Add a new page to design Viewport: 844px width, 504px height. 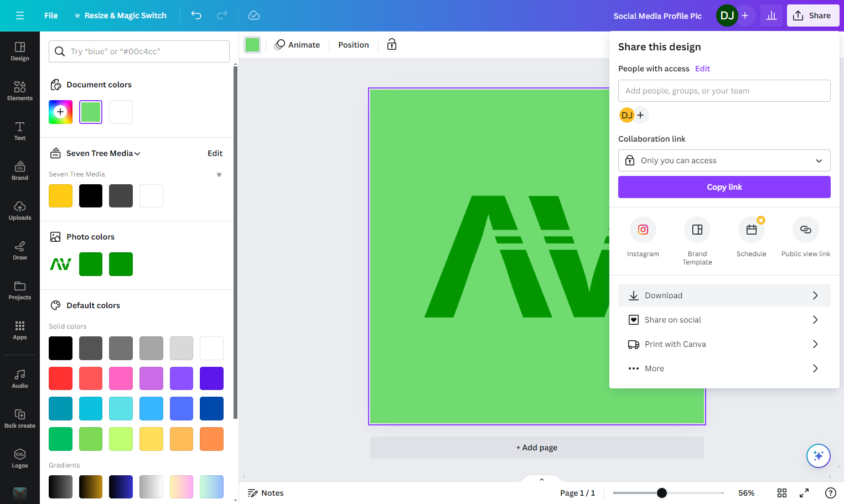point(537,448)
